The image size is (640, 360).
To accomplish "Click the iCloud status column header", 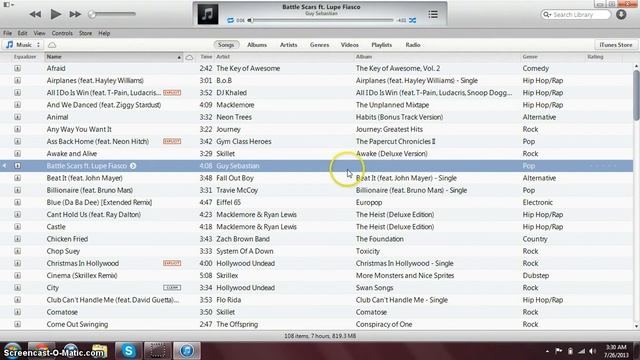I will point(189,58).
